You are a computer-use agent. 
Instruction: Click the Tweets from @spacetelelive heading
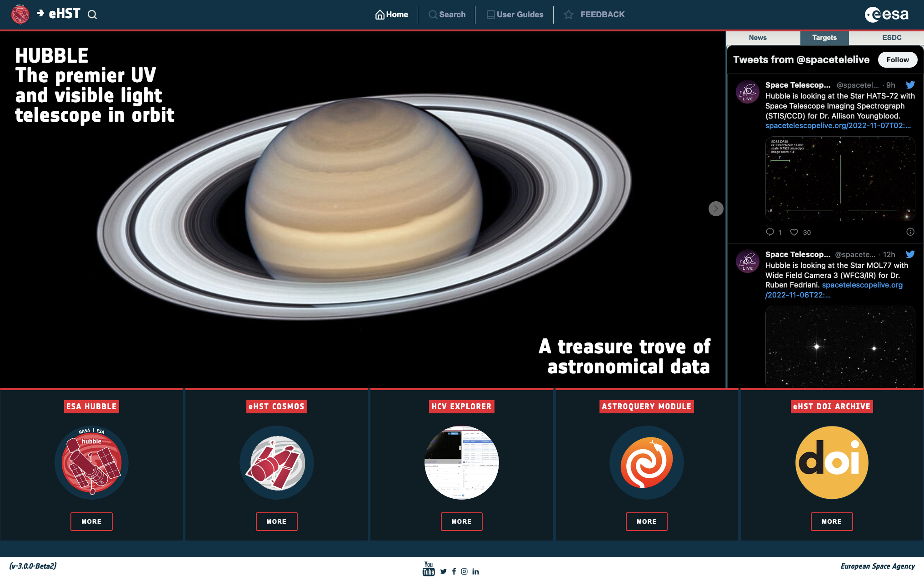tap(801, 59)
